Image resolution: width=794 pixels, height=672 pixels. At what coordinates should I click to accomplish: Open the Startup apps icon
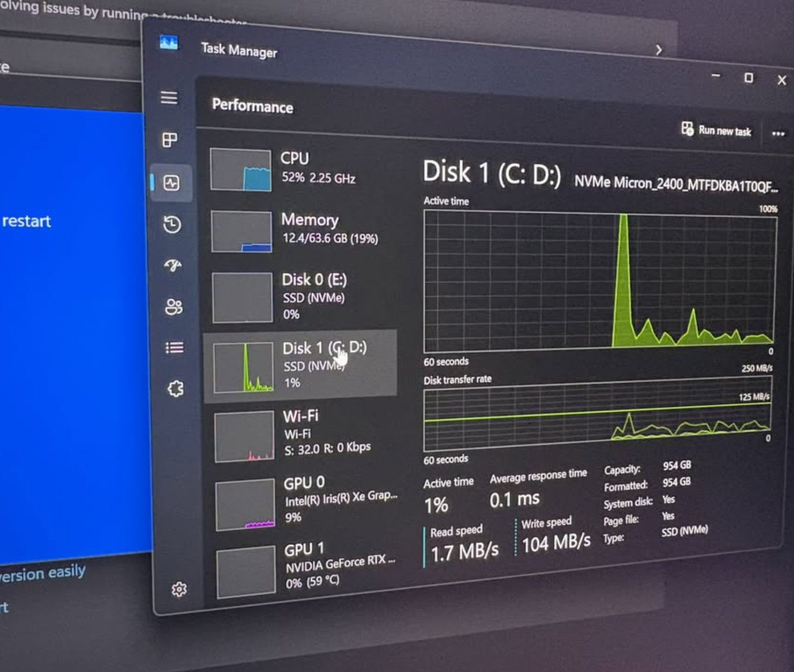pyautogui.click(x=173, y=265)
